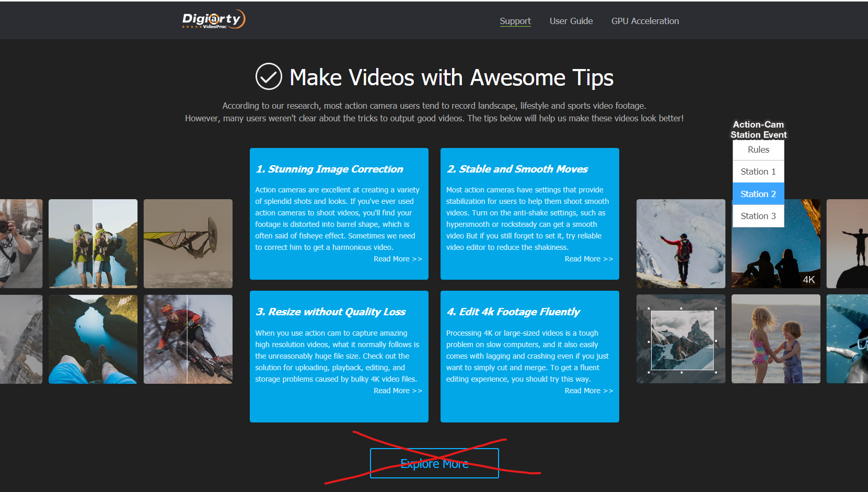Read more about Stable and Smooth Moves
The image size is (868, 492).
point(588,259)
